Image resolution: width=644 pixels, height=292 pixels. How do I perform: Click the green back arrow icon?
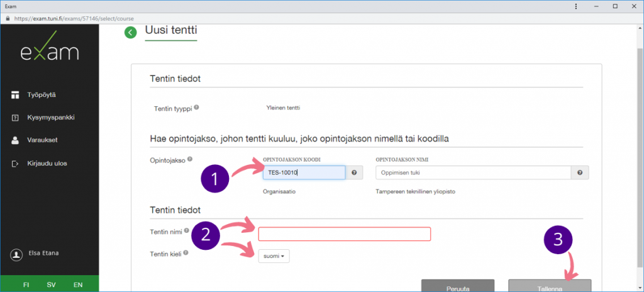[130, 33]
